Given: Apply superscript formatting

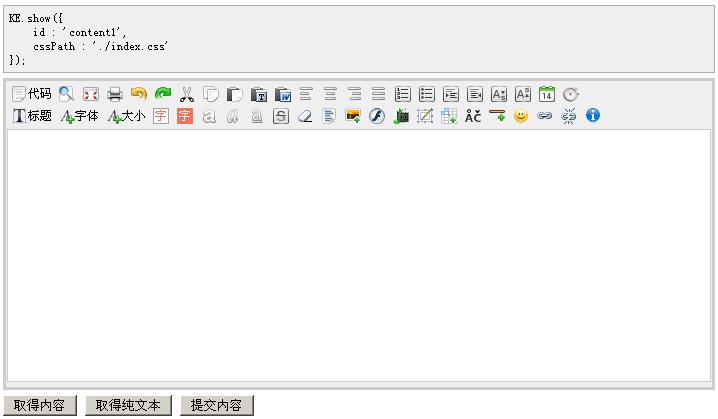Looking at the screenshot, I should (522, 94).
